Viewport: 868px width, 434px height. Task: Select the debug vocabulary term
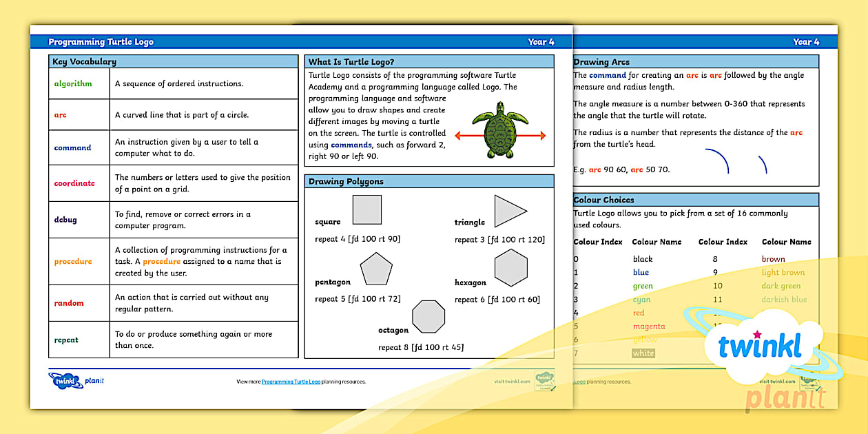(63, 219)
